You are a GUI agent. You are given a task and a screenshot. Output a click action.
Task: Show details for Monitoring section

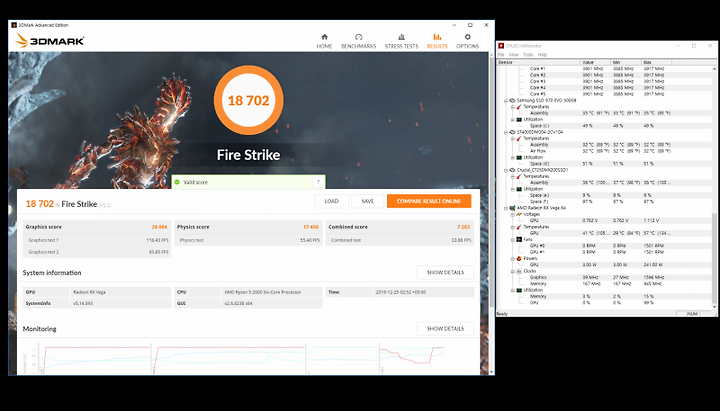445,328
